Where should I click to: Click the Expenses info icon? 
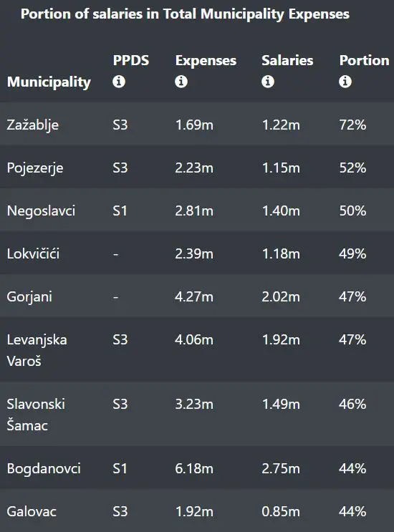coord(181,82)
